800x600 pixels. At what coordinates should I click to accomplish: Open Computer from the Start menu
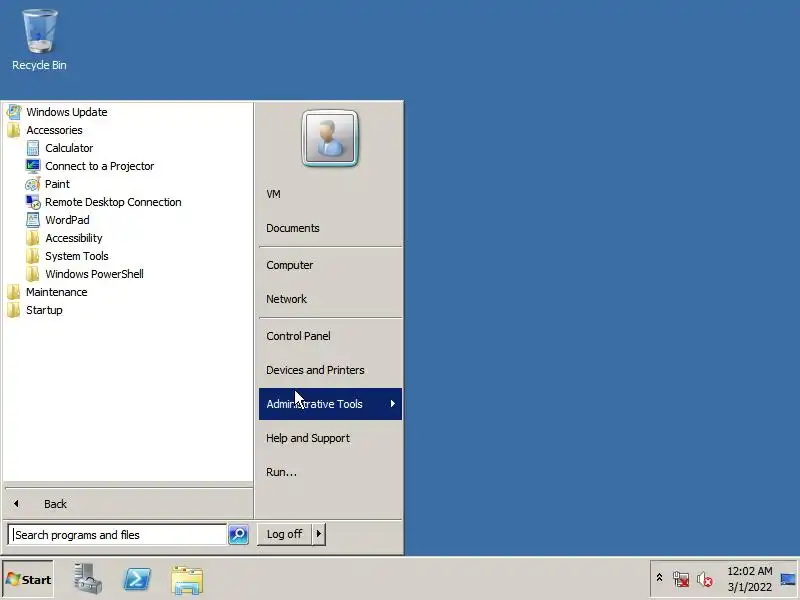click(x=330, y=265)
